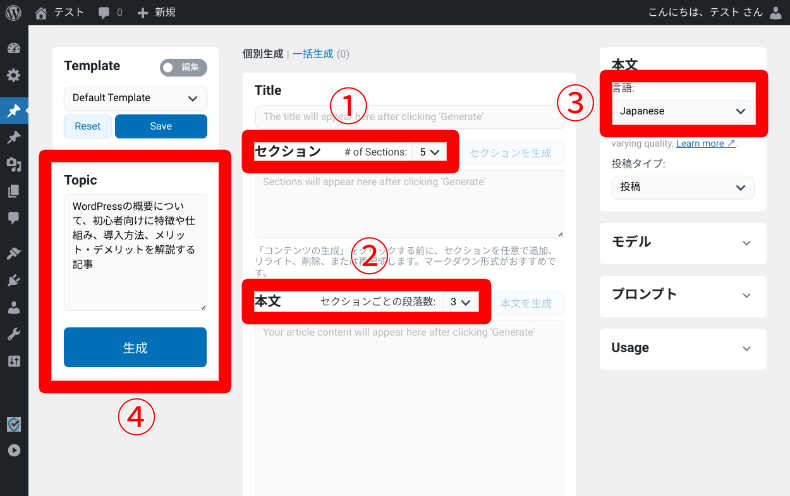This screenshot has width=790, height=496.
Task: Open 投稿タイプ dropdown showing 投稿
Action: click(683, 187)
